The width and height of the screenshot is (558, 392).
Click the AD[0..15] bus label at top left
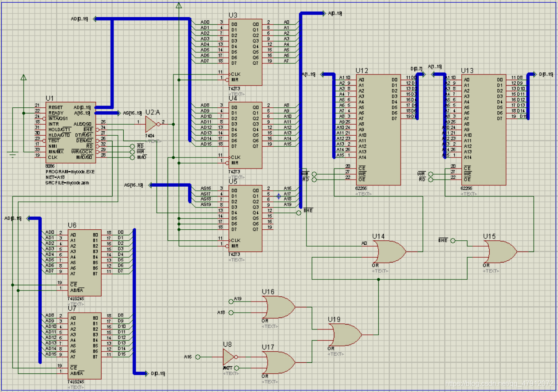(80, 19)
